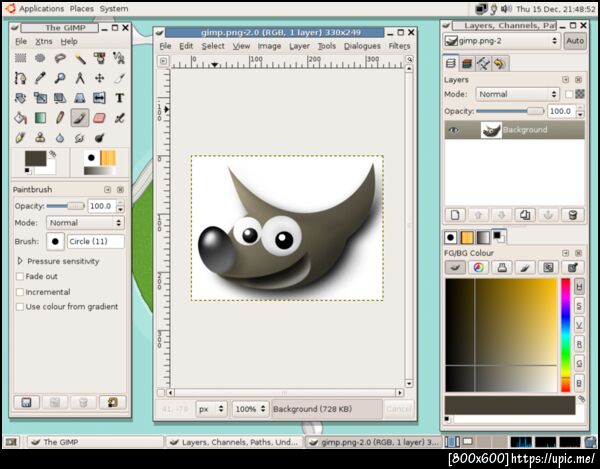
Task: Click the new layer icon
Action: [455, 215]
